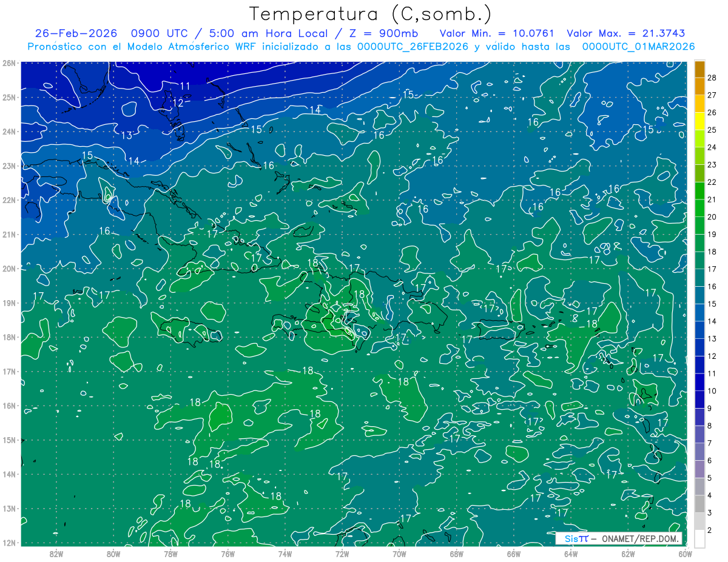Select the date '26-Feb-2026' in header
This screenshot has width=728, height=562.
pos(76,33)
